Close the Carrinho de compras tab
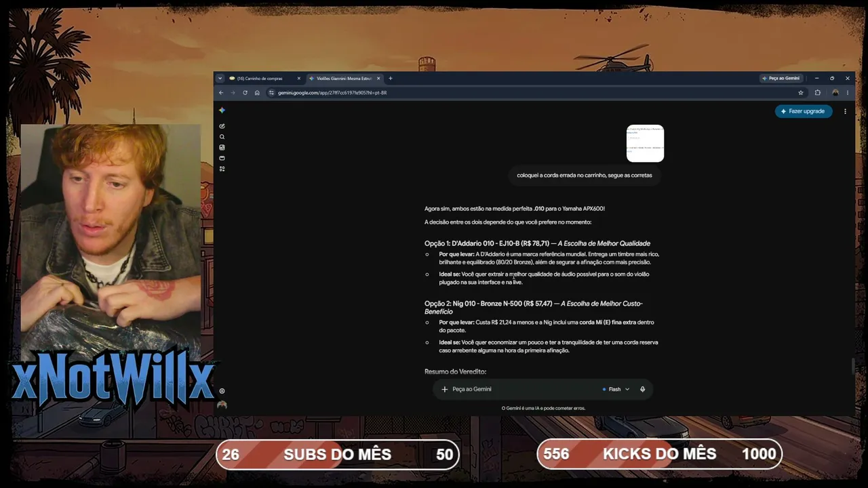Image resolution: width=868 pixels, height=488 pixels. tap(298, 79)
